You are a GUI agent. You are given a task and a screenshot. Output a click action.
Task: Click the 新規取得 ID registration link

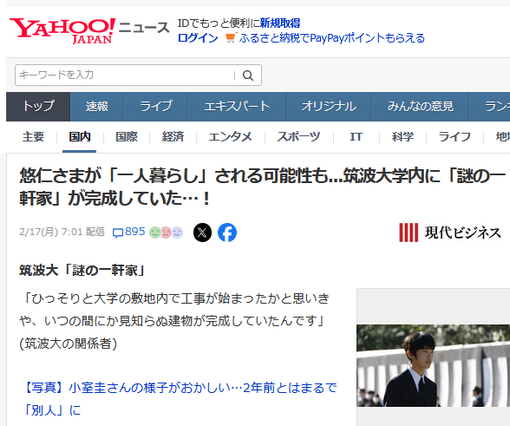tap(280, 23)
